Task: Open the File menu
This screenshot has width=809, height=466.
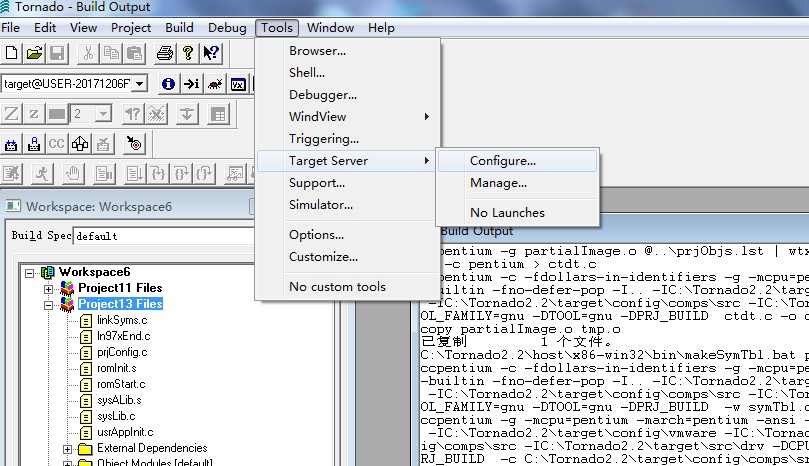Action: pos(11,27)
